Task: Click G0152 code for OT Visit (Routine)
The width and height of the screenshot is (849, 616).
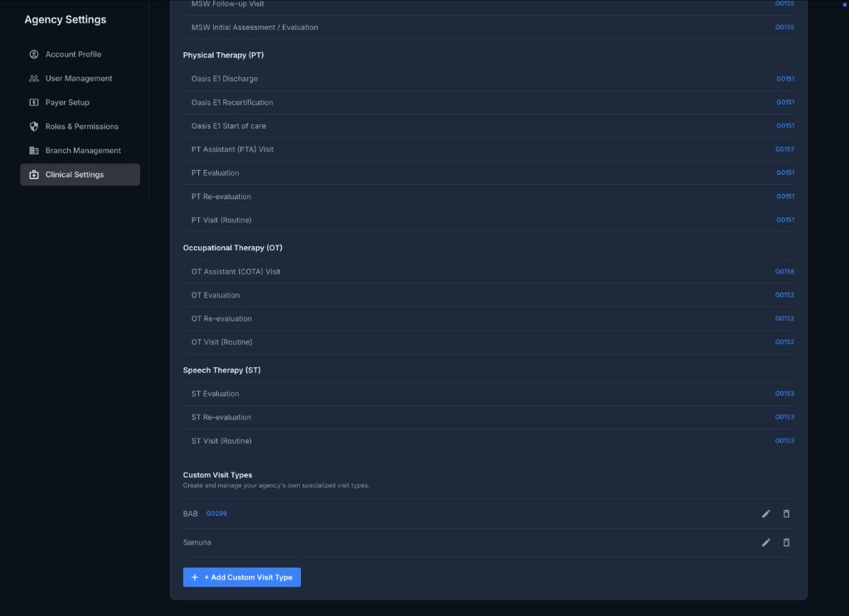Action: point(784,342)
